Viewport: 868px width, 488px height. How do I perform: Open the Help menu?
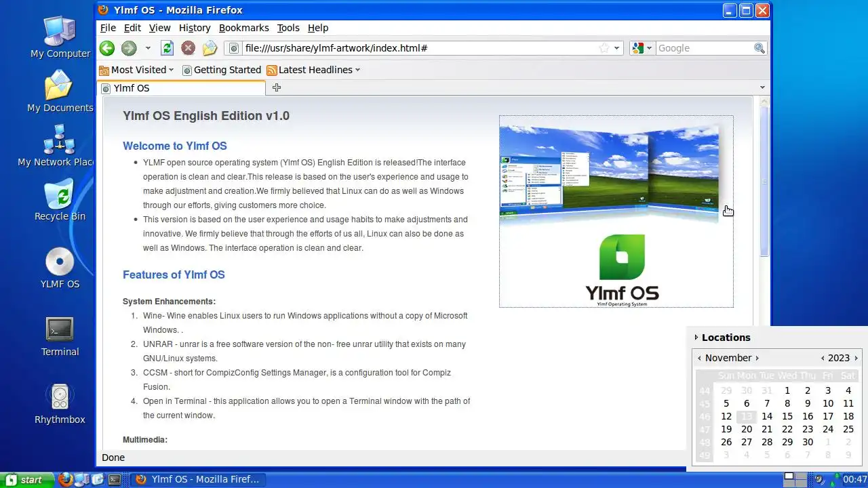(318, 28)
